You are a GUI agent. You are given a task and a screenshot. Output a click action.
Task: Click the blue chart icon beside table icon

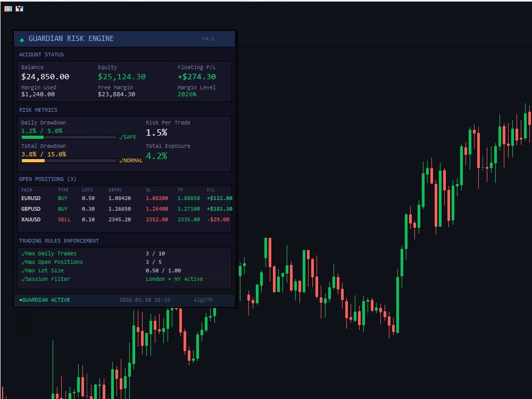(19, 9)
